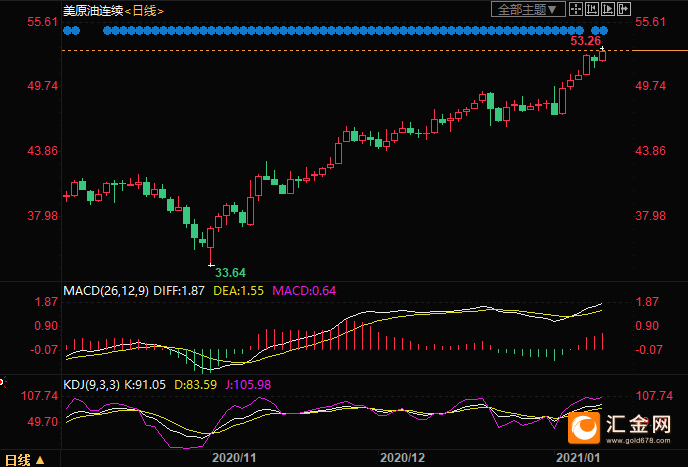Click the right axis 43.86 price label

coord(651,151)
